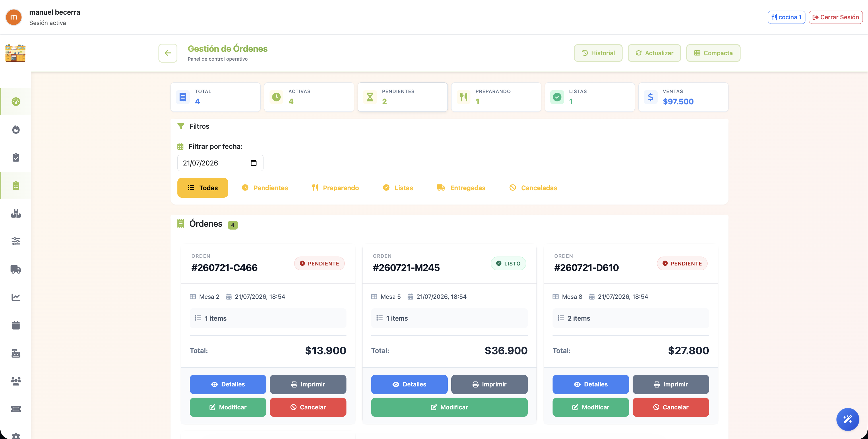View Detalles for order C466
The height and width of the screenshot is (439, 868).
pyautogui.click(x=228, y=384)
